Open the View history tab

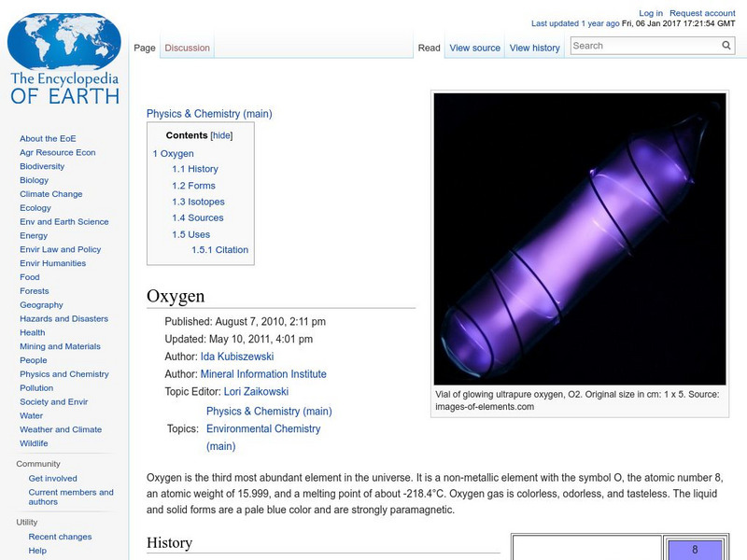pyautogui.click(x=534, y=48)
